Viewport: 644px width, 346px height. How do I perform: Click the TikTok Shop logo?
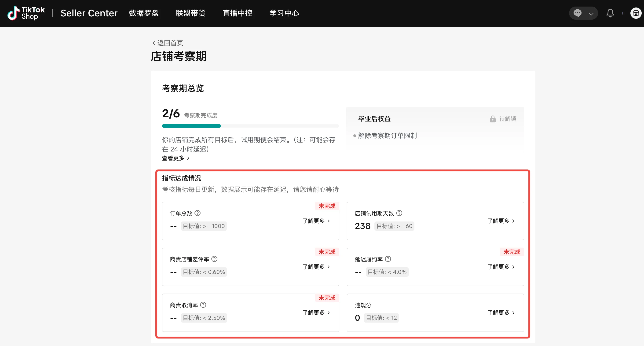click(26, 13)
